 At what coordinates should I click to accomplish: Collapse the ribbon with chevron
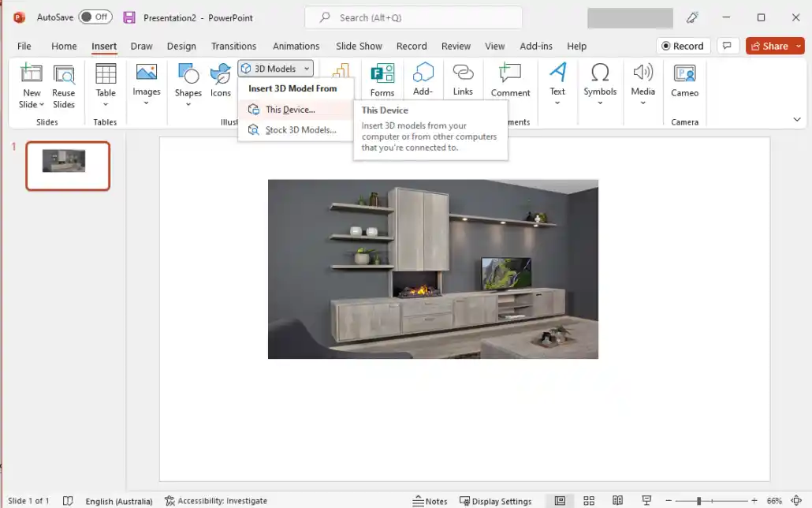796,119
